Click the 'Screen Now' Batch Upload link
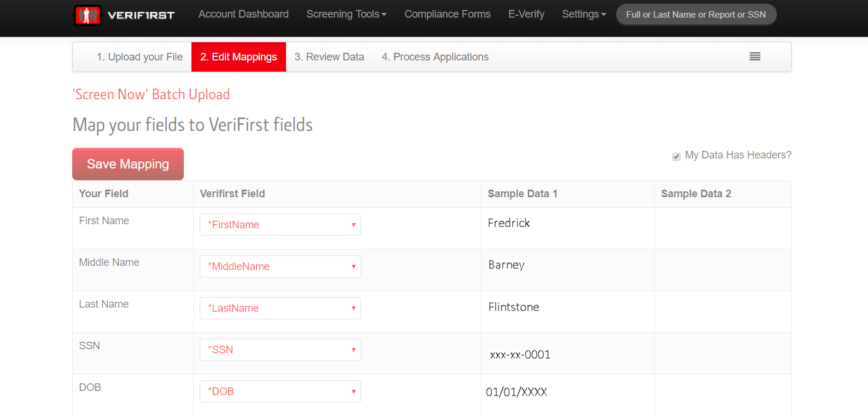 point(151,94)
